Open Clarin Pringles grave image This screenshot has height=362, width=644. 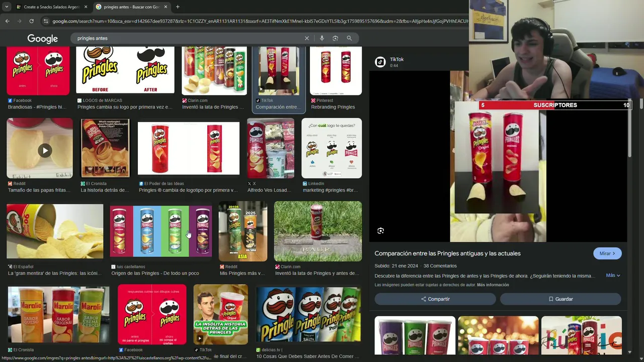click(x=318, y=231)
